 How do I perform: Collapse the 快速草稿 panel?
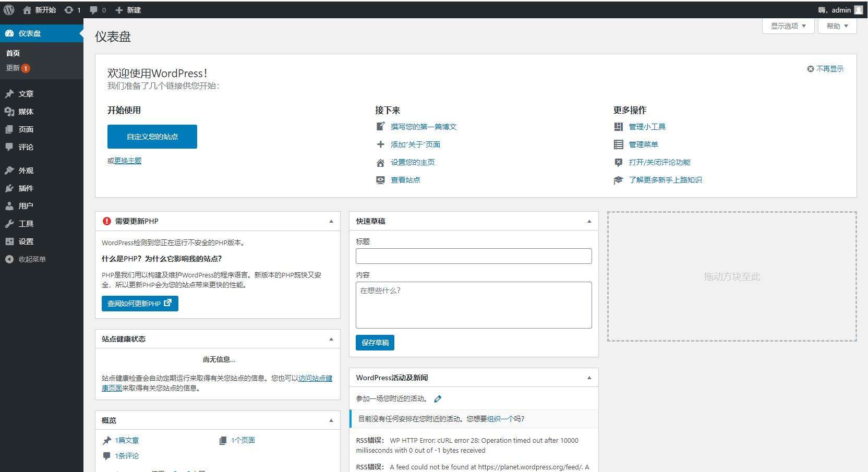pyautogui.click(x=589, y=221)
